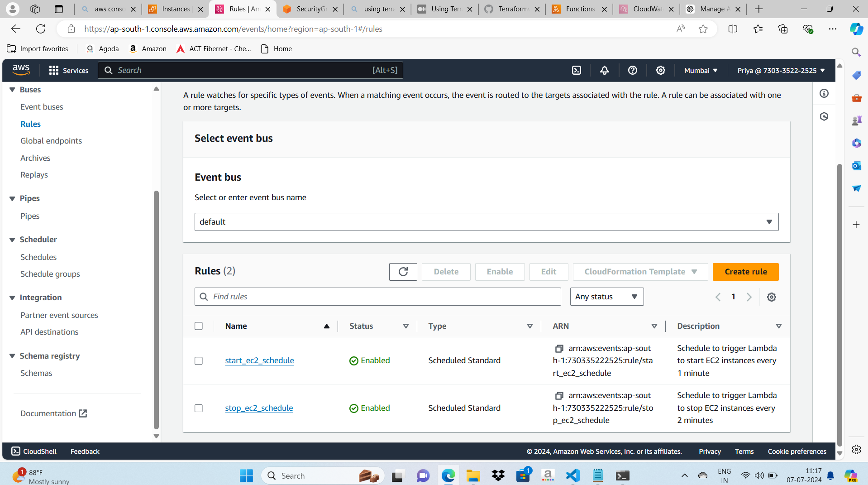Switch to the Functions browser tab
Viewport: 868px width, 485px height.
click(580, 9)
